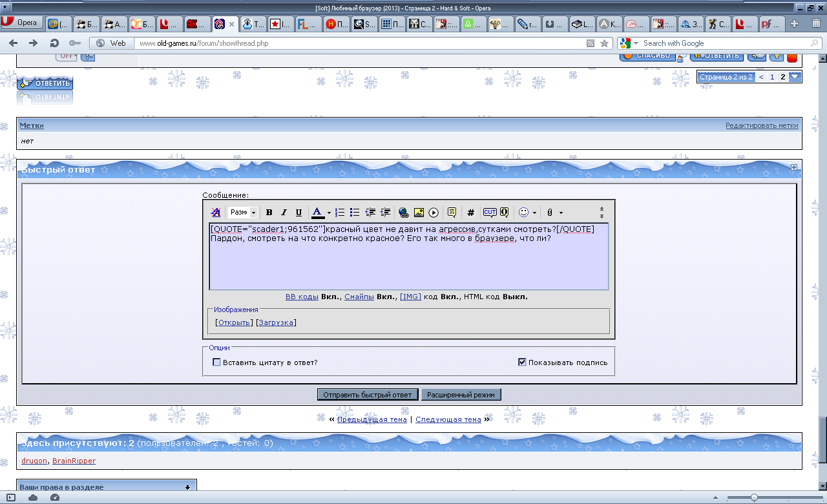Screen dimensions: 827x504
Task: Switch to the tab with 'pf' icon
Action: click(771, 24)
